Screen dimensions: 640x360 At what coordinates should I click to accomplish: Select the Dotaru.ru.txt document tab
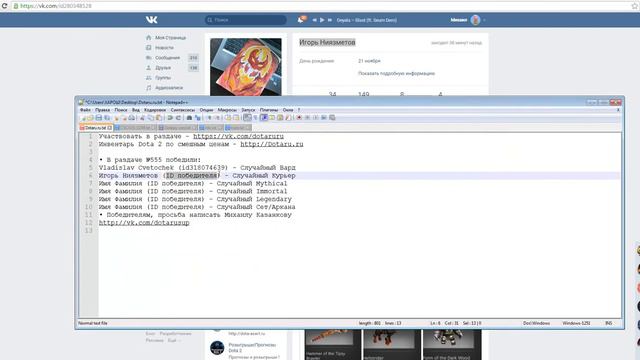95,128
